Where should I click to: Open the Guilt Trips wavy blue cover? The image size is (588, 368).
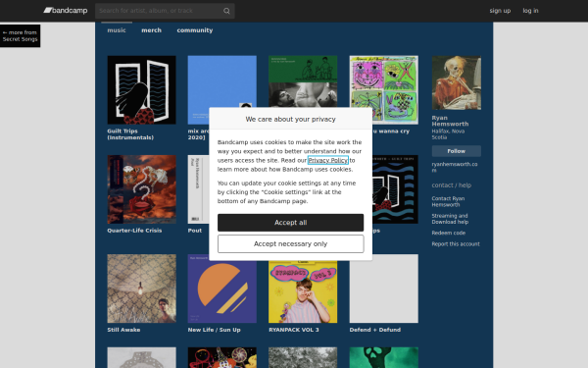pyautogui.click(x=395, y=189)
